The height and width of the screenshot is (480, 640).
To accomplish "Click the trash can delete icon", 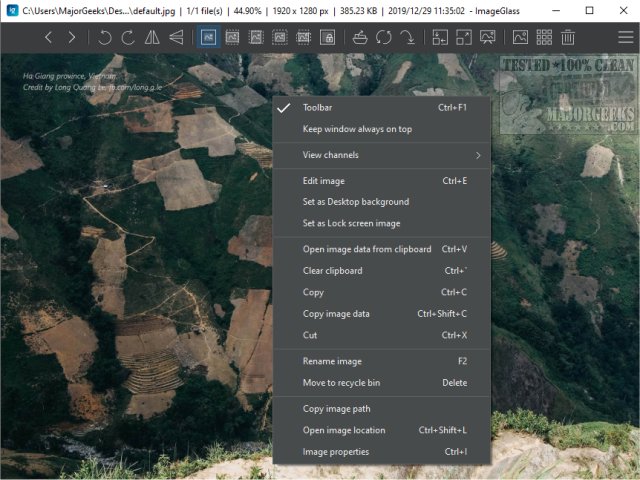I will (568, 38).
